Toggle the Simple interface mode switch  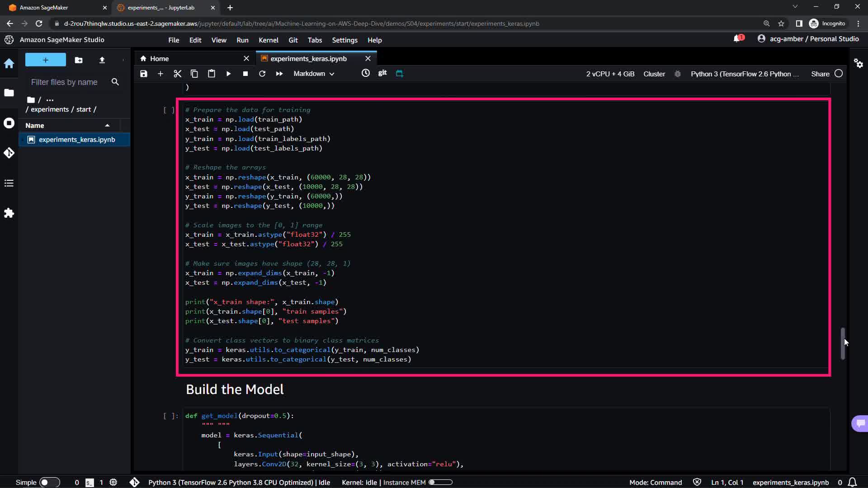coord(49,482)
